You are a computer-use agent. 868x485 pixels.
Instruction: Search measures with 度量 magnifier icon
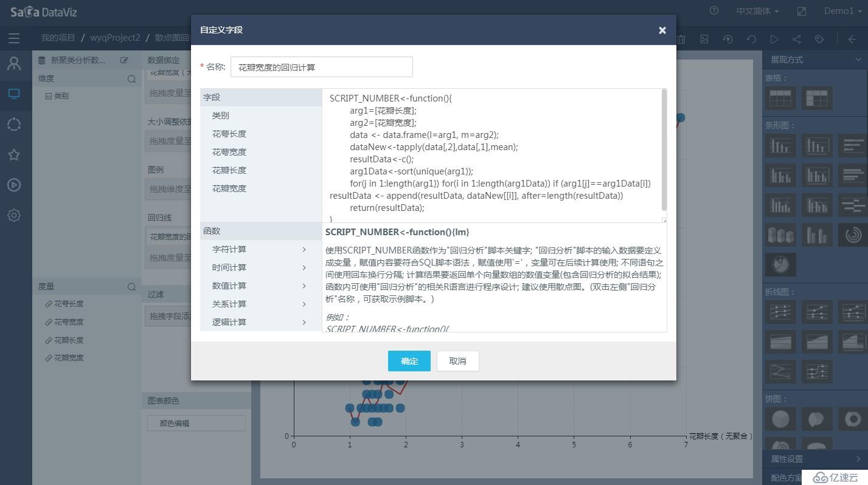[x=131, y=286]
